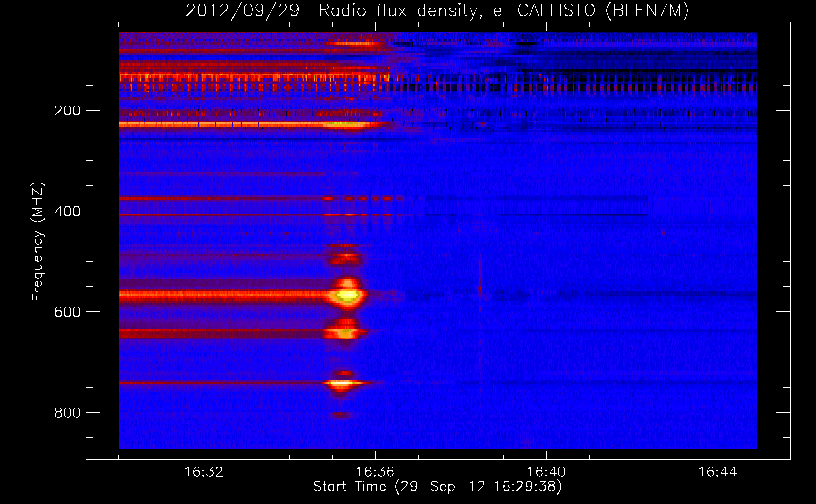
Task: Click the date '2012/09/29' in the title
Action: [243, 11]
